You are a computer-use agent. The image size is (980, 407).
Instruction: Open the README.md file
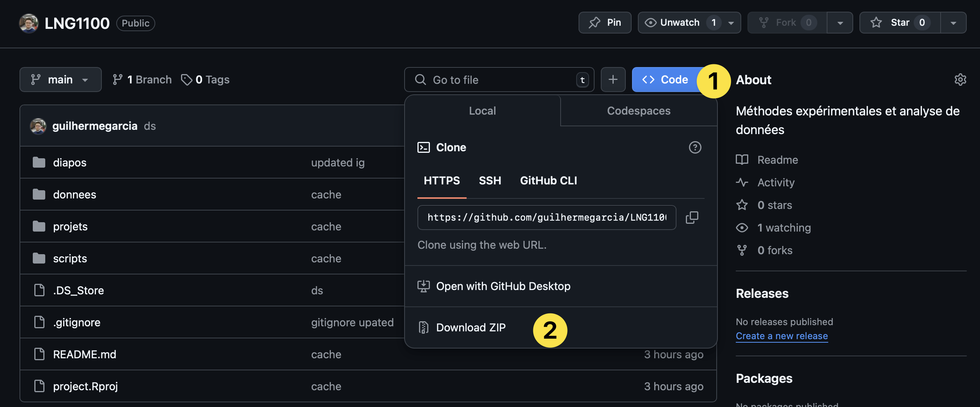click(x=85, y=354)
